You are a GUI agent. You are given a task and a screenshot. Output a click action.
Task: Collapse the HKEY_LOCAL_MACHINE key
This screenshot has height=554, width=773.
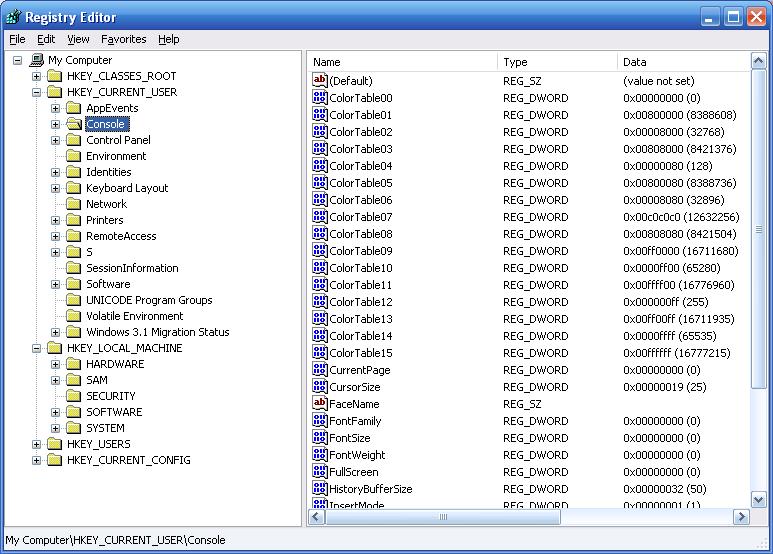(x=36, y=348)
